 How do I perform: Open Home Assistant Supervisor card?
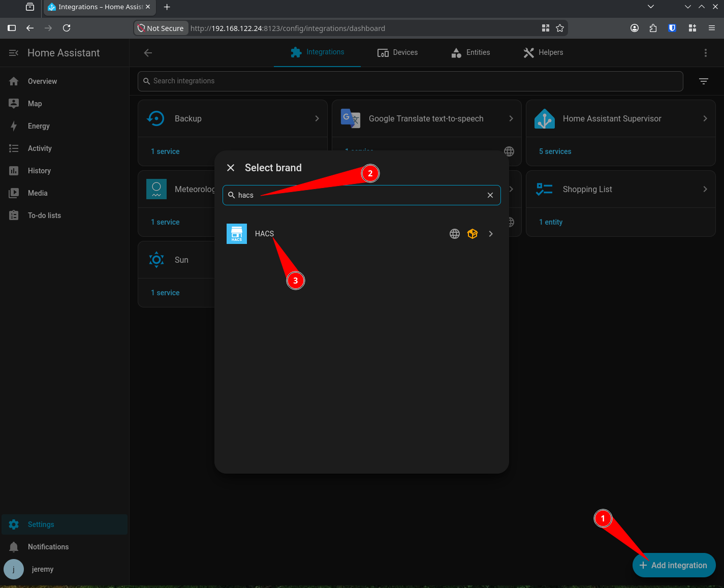[621, 118]
